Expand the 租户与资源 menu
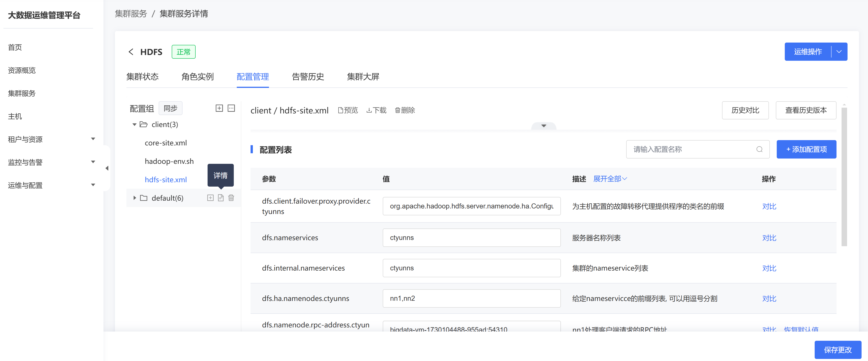This screenshot has width=868, height=361. pyautogui.click(x=93, y=139)
